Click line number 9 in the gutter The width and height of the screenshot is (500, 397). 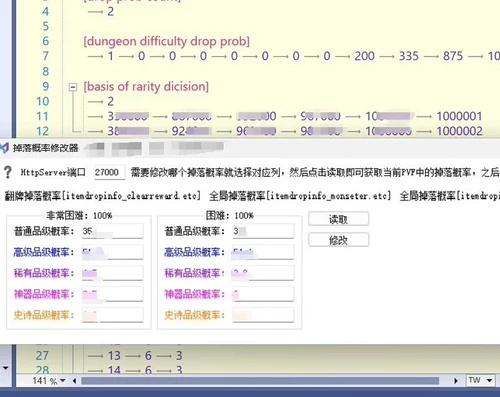point(46,87)
